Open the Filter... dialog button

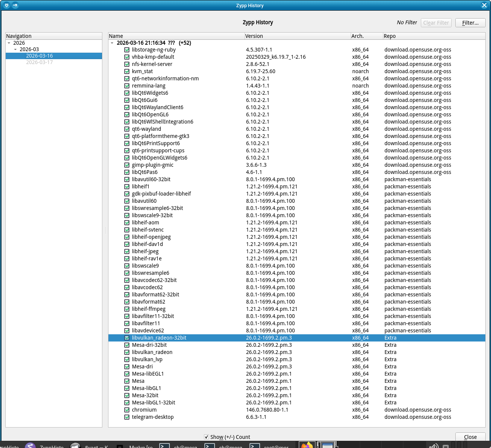(470, 23)
